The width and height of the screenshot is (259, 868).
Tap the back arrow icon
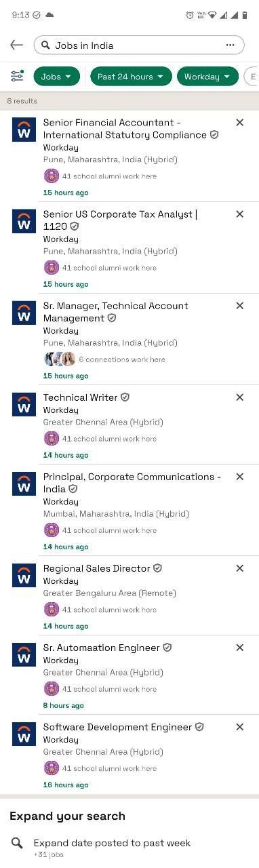tap(16, 45)
